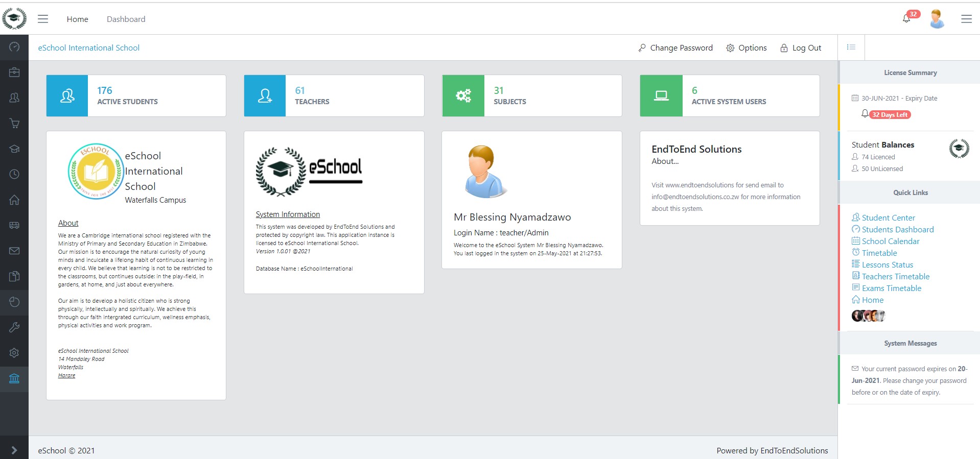The image size is (980, 459).
Task: Click the large eSchool wordmark logo
Action: tap(309, 172)
